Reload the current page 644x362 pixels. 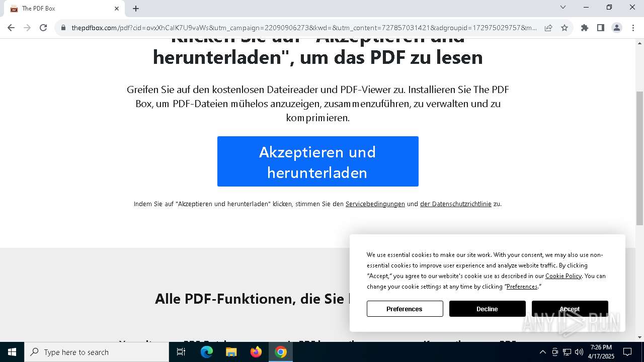coord(43,28)
